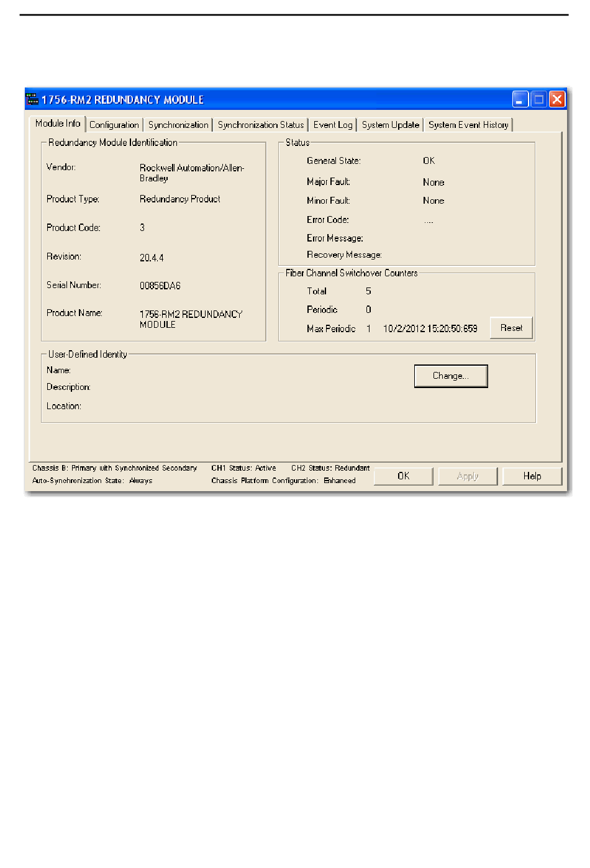
Task: Click the Name label in User-Defined Identity
Action: point(58,371)
